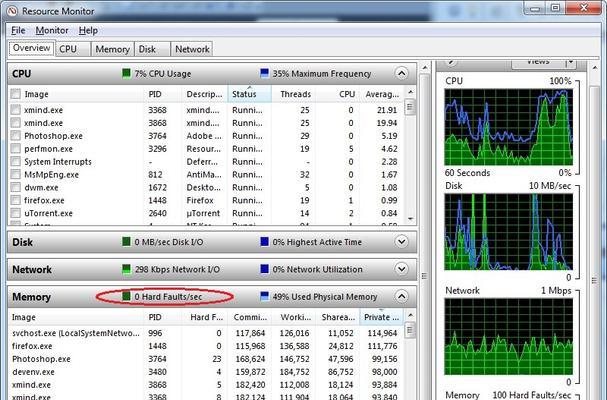Click the Disk activity graph

pos(508,232)
